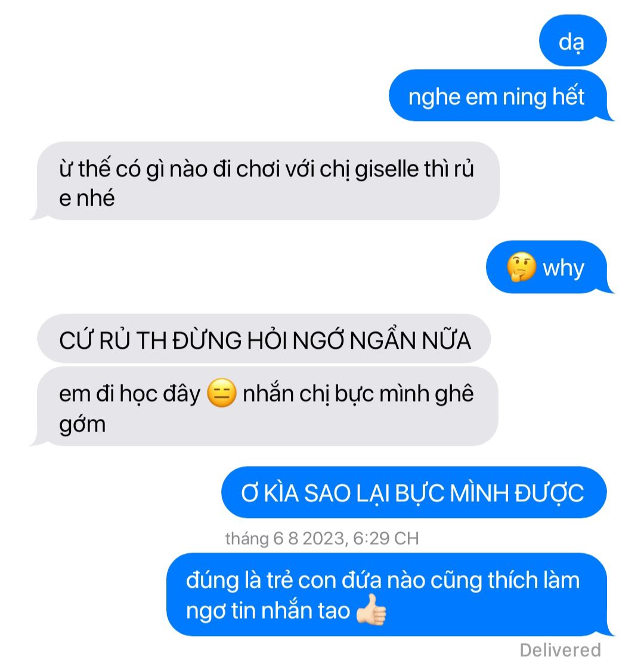Click the expressionless face emoji
This screenshot has height=670, width=644.
[221, 393]
